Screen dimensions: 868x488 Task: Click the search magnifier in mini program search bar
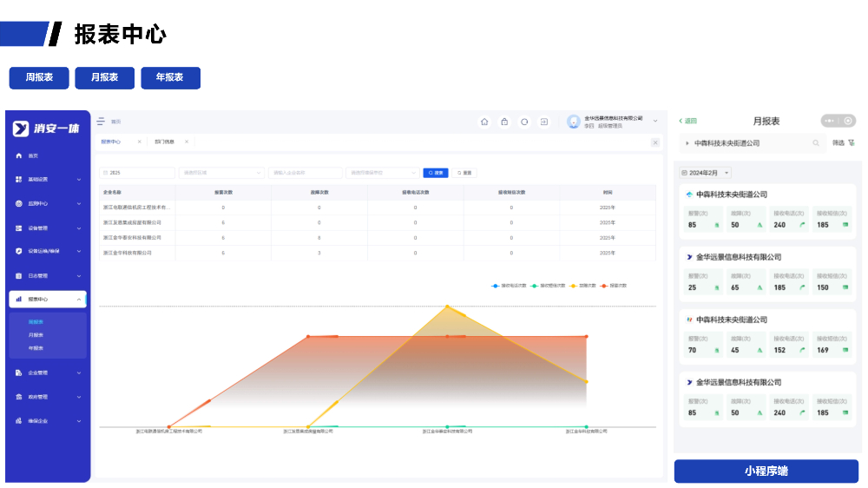click(816, 143)
